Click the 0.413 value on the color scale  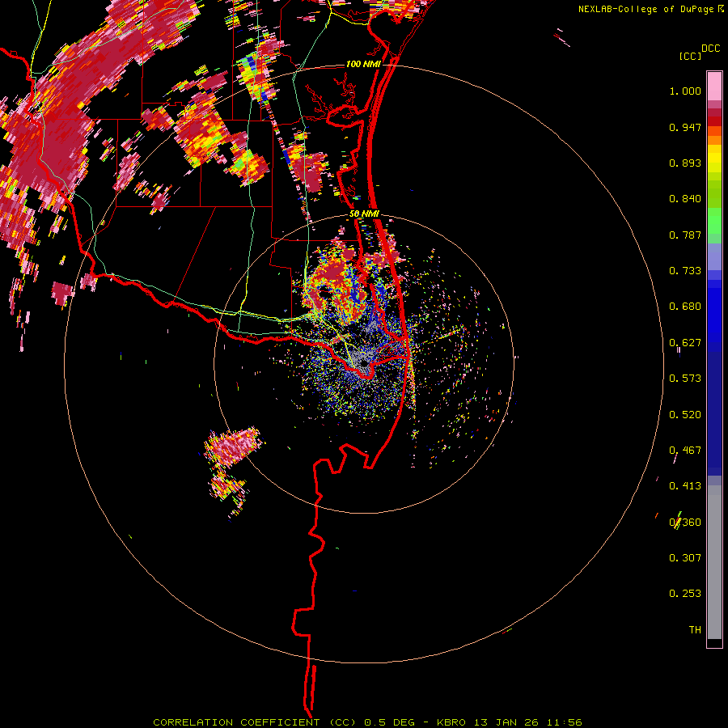point(685,486)
